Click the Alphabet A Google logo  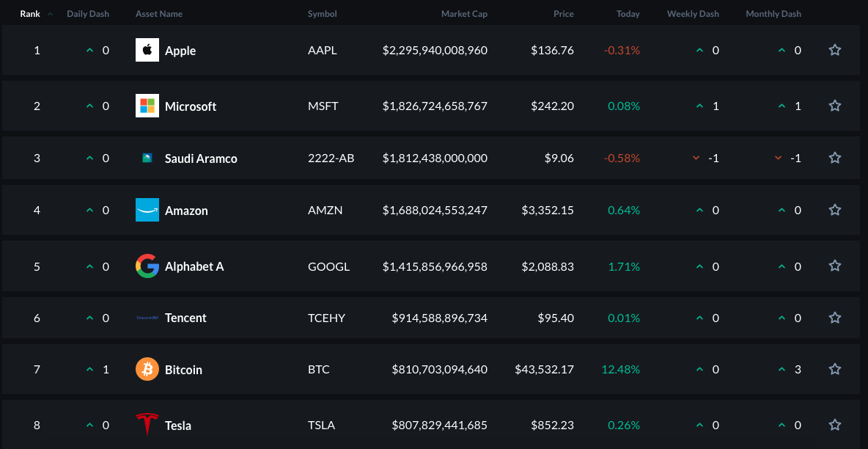[147, 266]
